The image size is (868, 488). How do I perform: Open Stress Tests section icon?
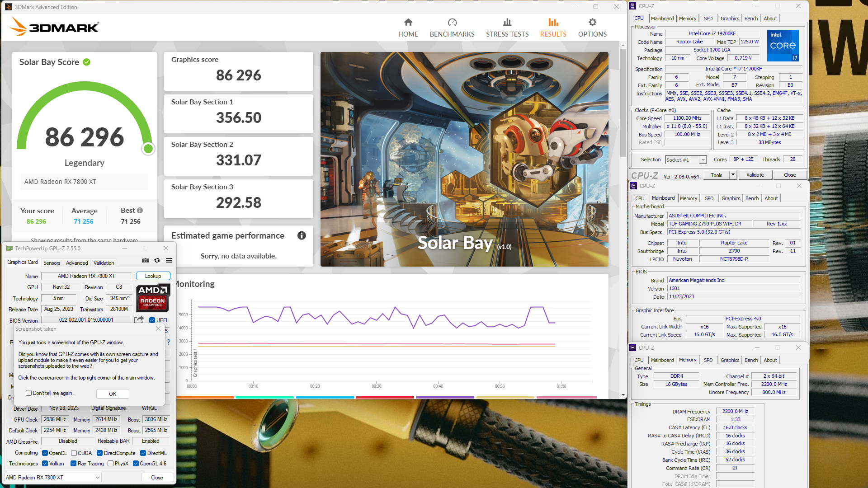(x=507, y=22)
